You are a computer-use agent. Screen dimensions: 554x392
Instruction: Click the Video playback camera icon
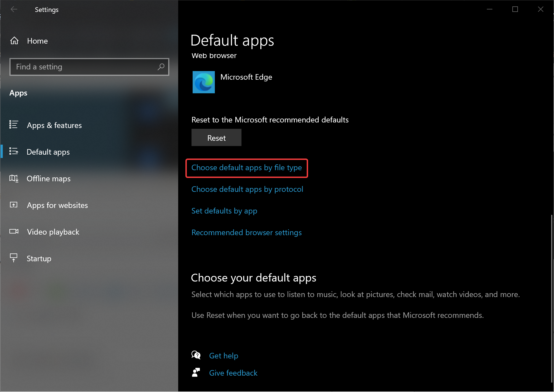point(14,231)
